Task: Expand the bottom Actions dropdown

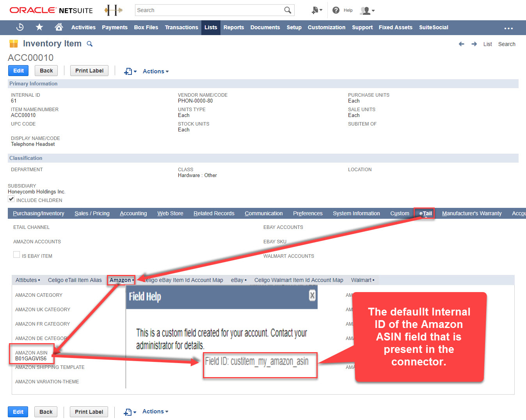Action: click(155, 411)
